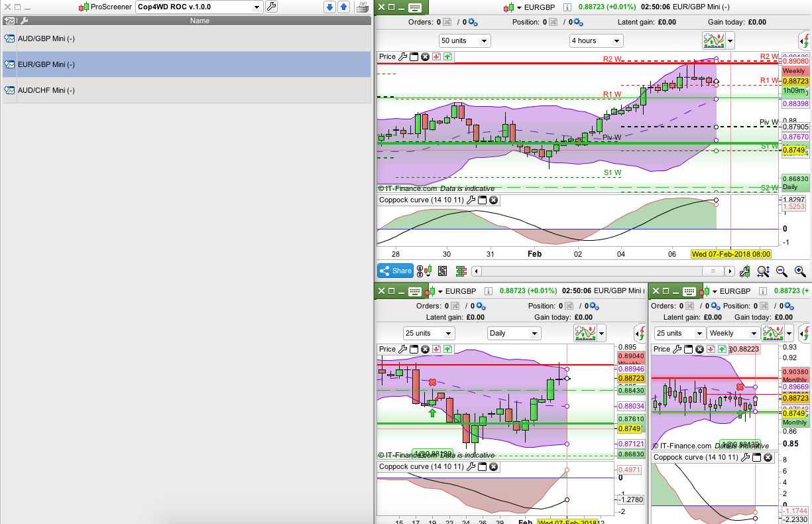Open position settings gear in 4-hour chart
The image size is (812, 524).
pyautogui.click(x=577, y=23)
